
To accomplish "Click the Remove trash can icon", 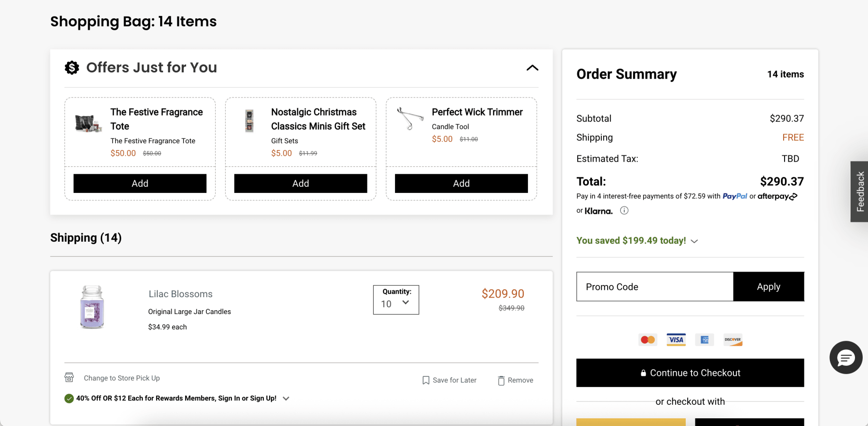I will click(501, 381).
